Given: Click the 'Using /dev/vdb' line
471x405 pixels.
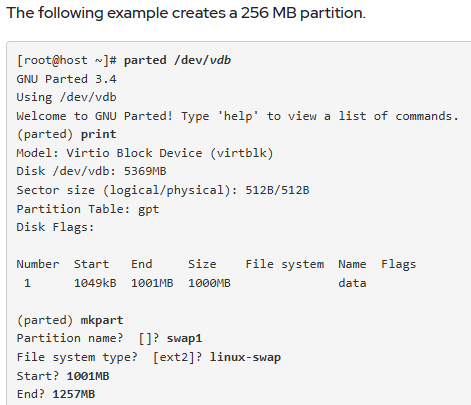Looking at the screenshot, I should [x=66, y=97].
